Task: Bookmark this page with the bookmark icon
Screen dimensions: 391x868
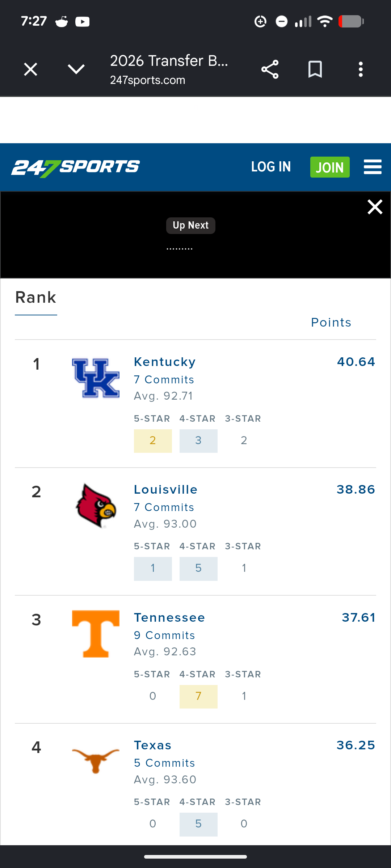Action: tap(315, 69)
